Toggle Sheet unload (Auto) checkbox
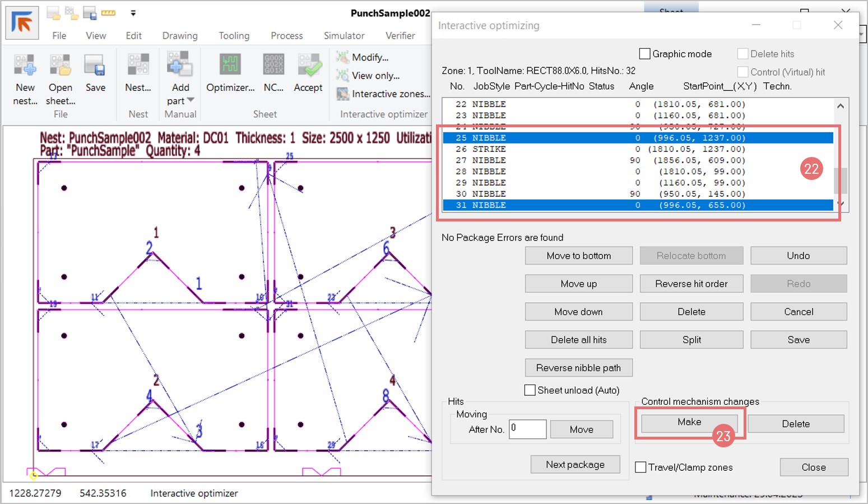This screenshot has height=504, width=868. coord(530,390)
